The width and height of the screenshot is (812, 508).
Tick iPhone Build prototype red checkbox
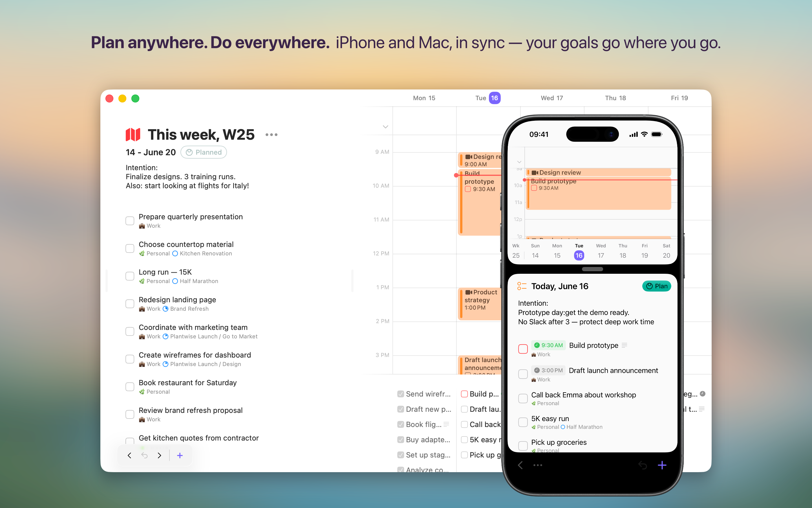tap(523, 349)
